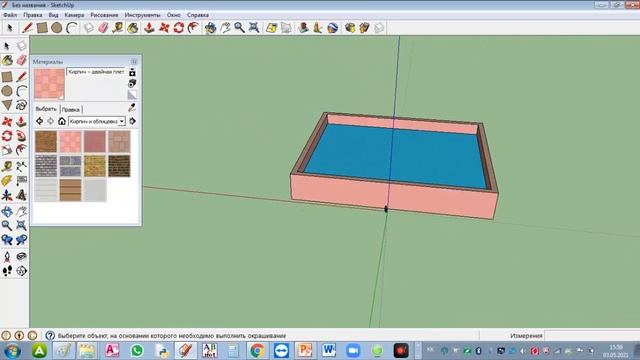Viewport: 640px width, 360px height.
Task: Select the Move tool in top toolbar
Action: point(164,28)
